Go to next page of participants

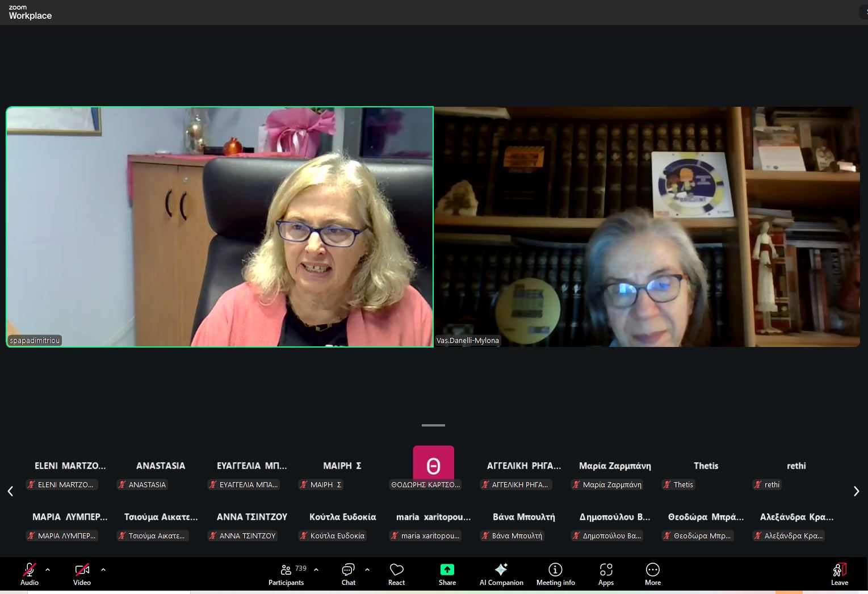point(856,491)
